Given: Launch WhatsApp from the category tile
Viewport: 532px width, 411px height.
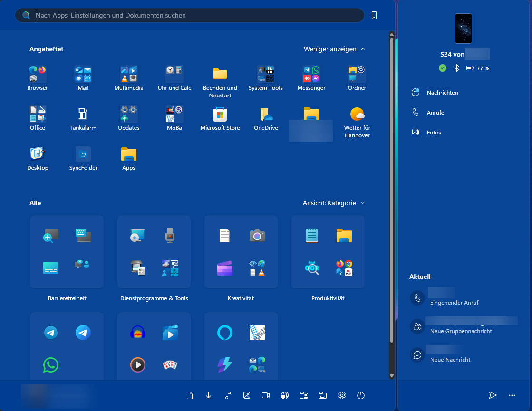Looking at the screenshot, I should pyautogui.click(x=51, y=365).
